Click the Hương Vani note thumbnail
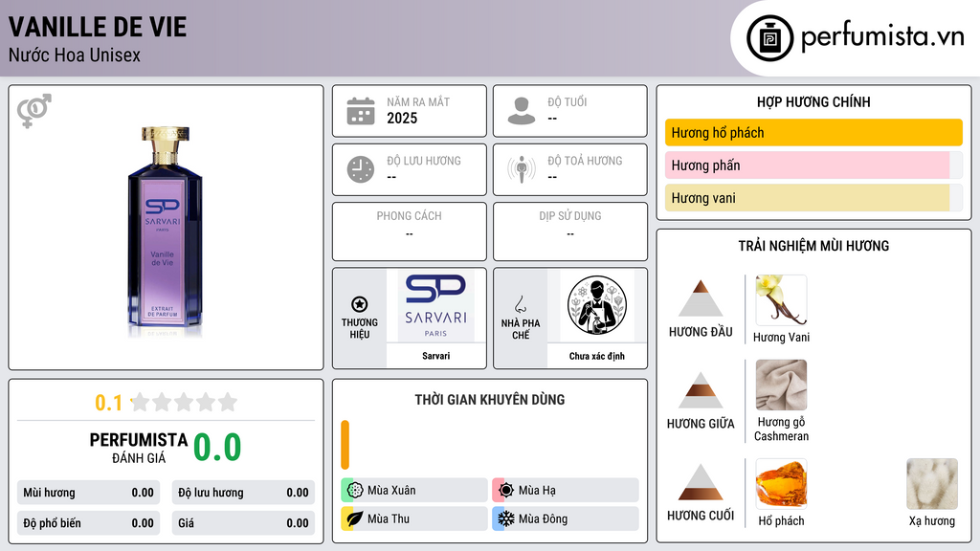This screenshot has height=551, width=980. pyautogui.click(x=781, y=299)
